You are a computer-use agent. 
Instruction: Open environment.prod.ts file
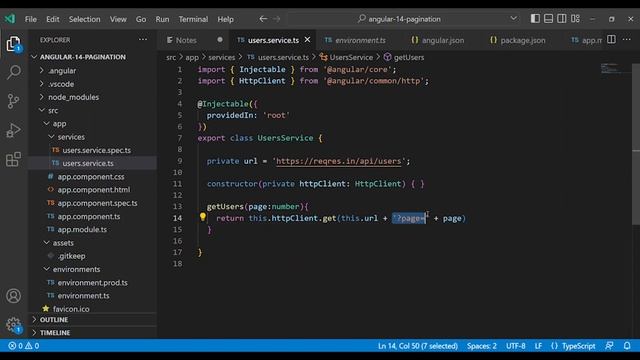pos(92,282)
